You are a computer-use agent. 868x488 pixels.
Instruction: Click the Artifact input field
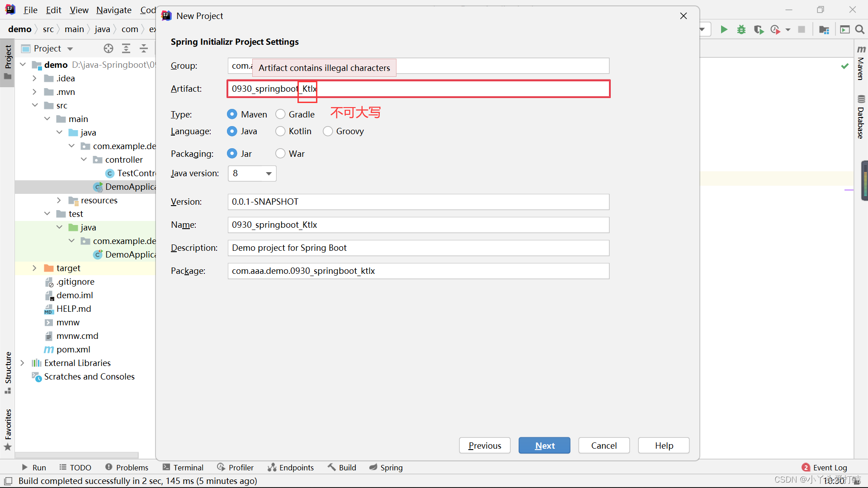pos(418,88)
